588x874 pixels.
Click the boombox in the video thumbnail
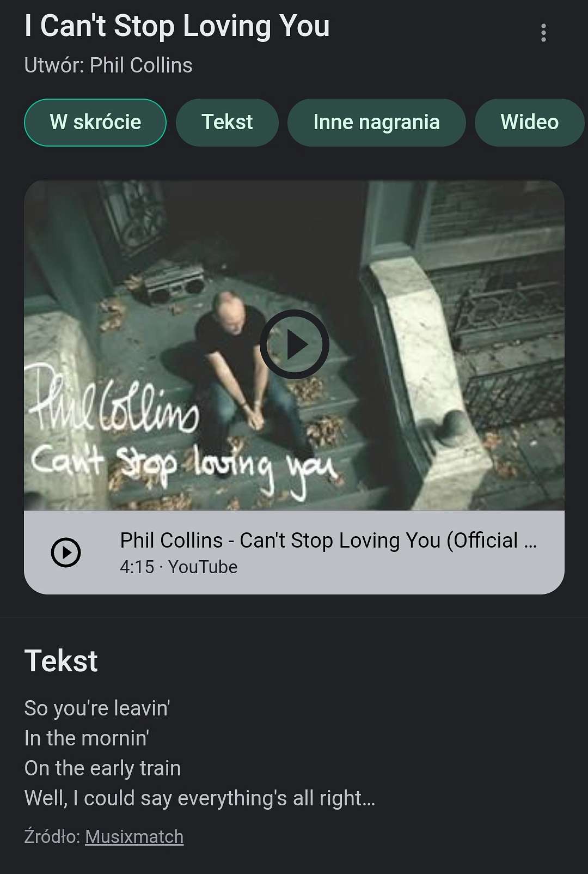[x=174, y=284]
